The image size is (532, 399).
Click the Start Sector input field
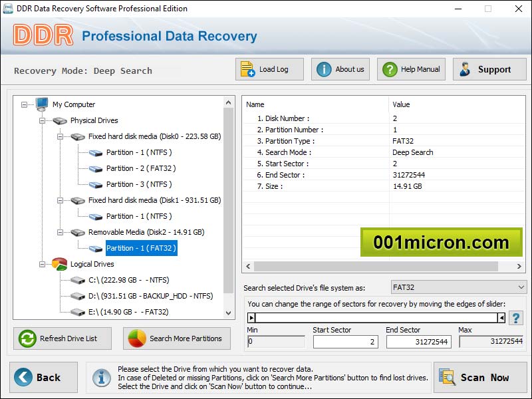[345, 342]
